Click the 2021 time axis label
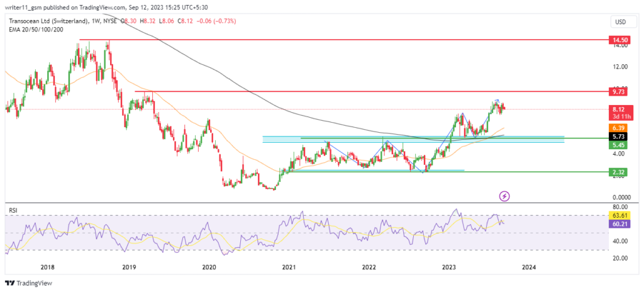Image resolution: width=644 pixels, height=292 pixels. pyautogui.click(x=289, y=267)
